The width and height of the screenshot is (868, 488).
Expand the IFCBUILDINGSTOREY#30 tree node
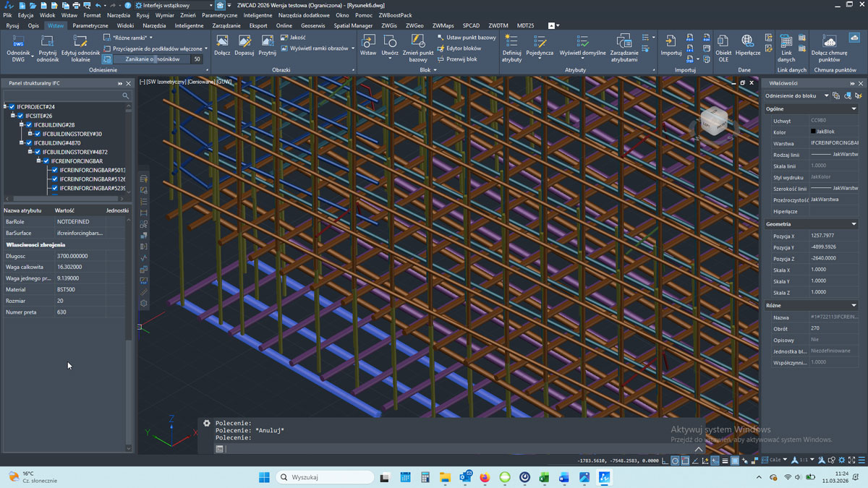30,134
